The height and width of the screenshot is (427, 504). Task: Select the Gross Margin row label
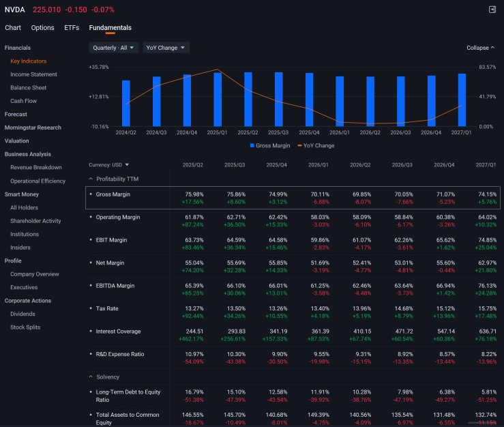(x=113, y=194)
